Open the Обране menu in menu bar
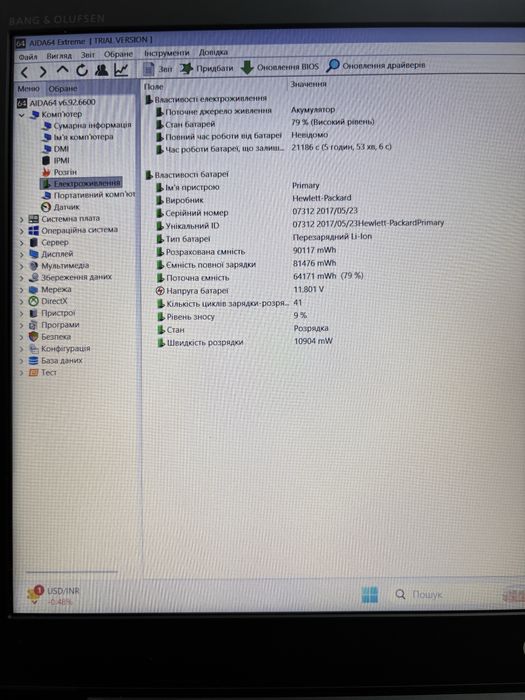The width and height of the screenshot is (525, 700). [x=118, y=54]
